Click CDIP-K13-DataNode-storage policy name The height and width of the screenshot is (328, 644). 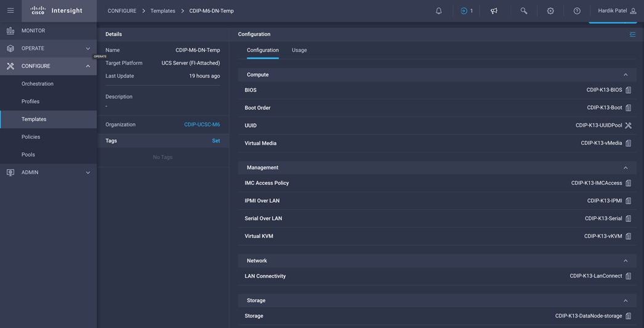[589, 316]
